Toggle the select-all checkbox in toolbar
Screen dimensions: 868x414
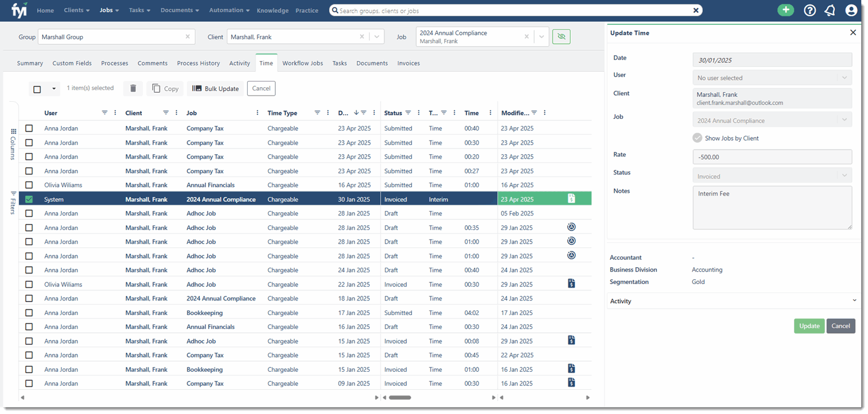(37, 89)
